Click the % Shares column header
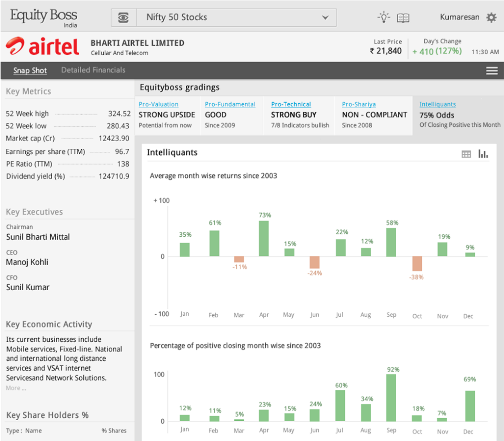The image size is (504, 441). click(114, 430)
